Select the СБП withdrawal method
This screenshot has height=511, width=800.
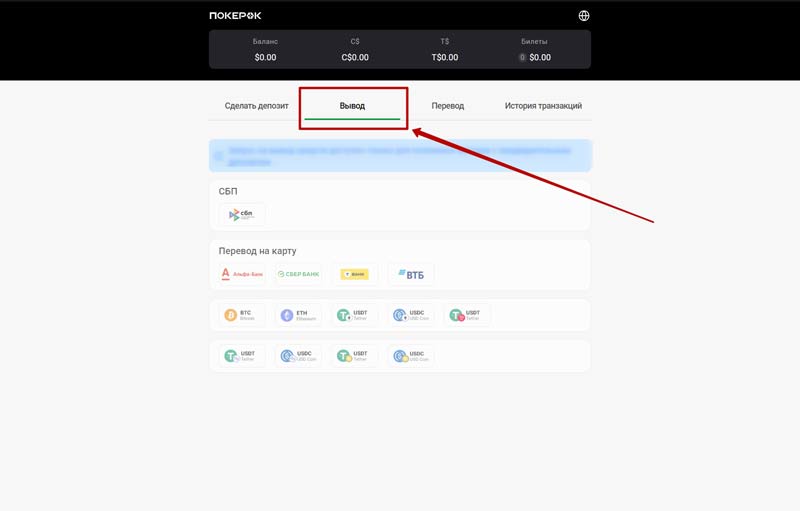(242, 214)
